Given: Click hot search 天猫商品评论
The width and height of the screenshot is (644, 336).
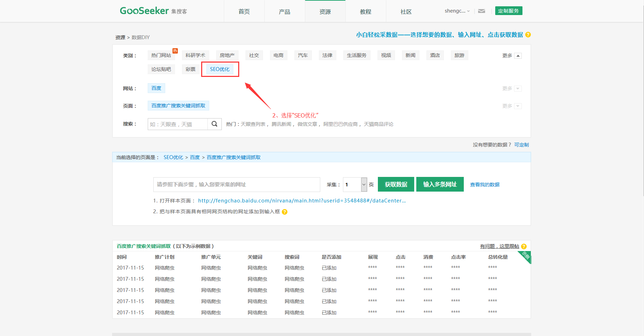Looking at the screenshot, I should pos(379,124).
